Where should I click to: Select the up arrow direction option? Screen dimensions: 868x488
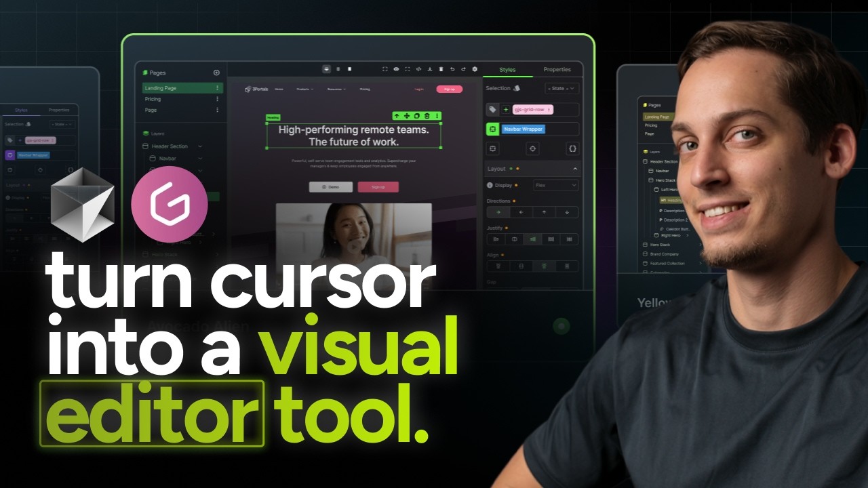pyautogui.click(x=544, y=212)
